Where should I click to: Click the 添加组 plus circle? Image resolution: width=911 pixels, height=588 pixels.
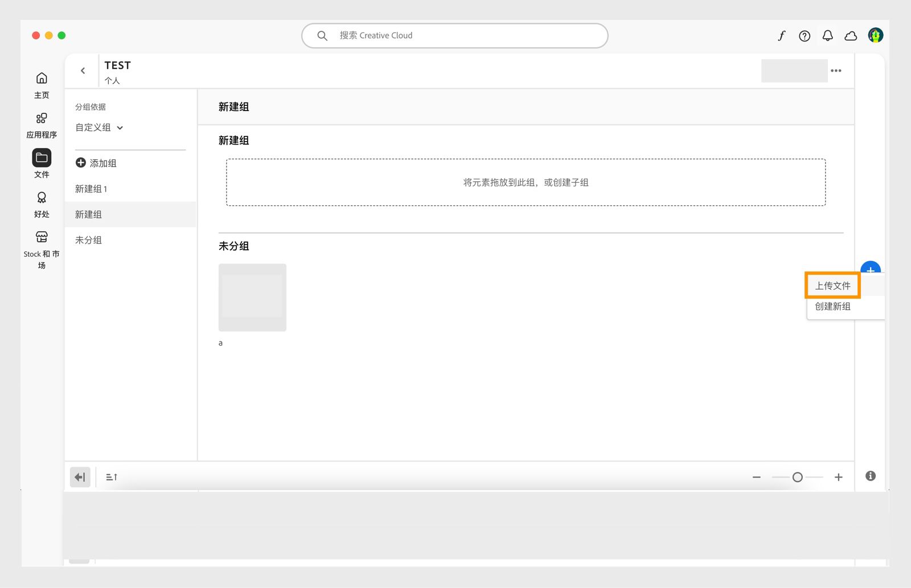[x=81, y=163]
